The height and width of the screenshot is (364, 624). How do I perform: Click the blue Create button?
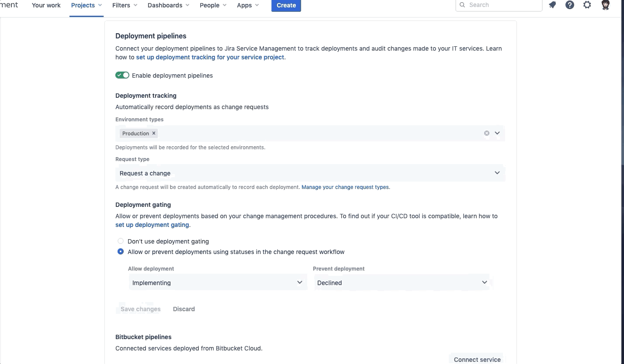(x=286, y=5)
